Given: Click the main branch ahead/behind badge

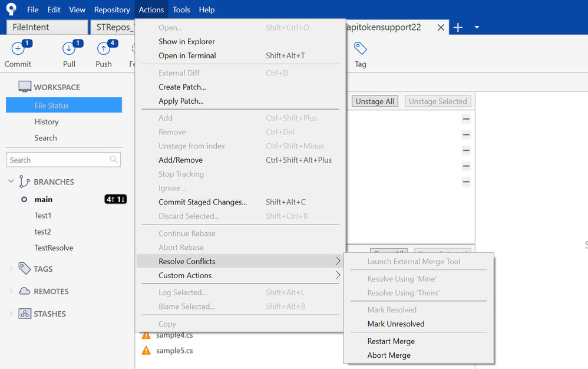Looking at the screenshot, I should pos(115,199).
